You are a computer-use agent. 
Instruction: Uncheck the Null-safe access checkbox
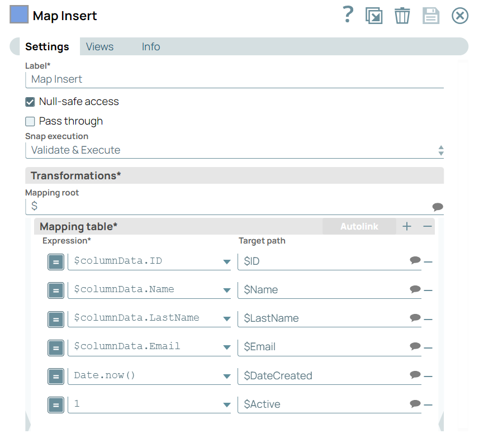click(x=30, y=102)
